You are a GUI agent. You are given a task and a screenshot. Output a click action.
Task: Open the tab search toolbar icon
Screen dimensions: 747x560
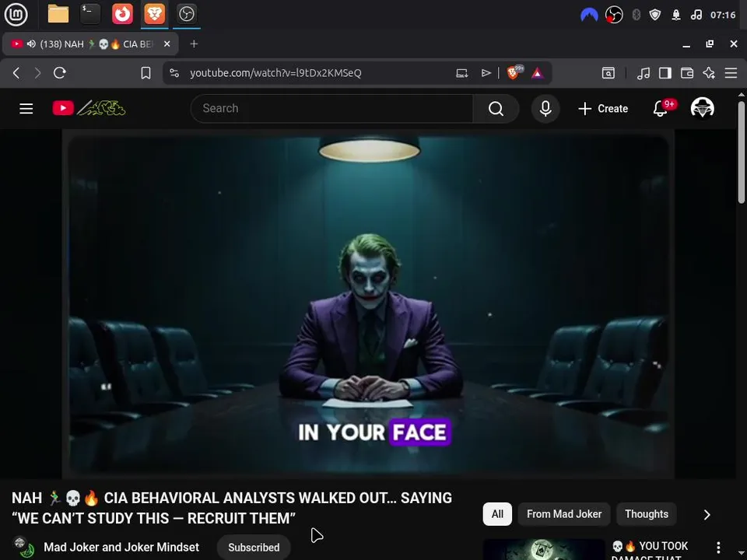(608, 73)
